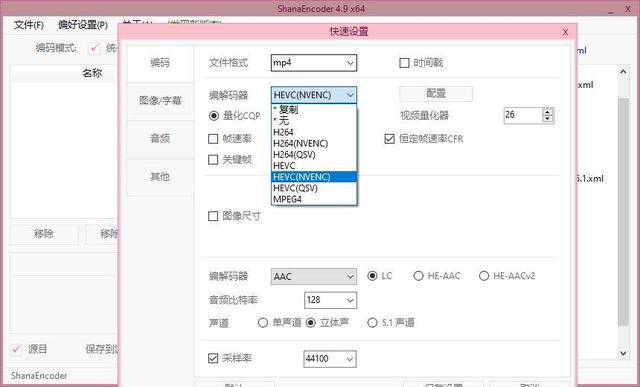Select the LC audio profile
Image resolution: width=640 pixels, height=387 pixels.
(372, 276)
